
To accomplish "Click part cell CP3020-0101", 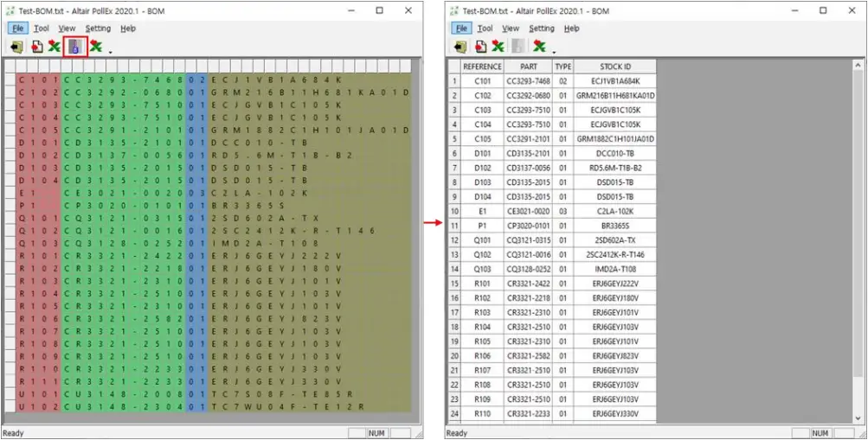I will [x=529, y=226].
